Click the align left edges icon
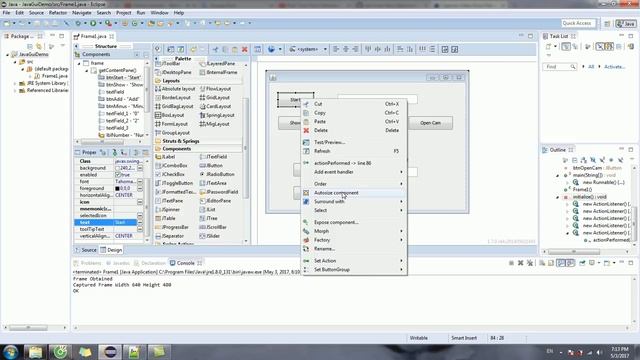Image resolution: width=640 pixels, height=360 pixels. 336,49
